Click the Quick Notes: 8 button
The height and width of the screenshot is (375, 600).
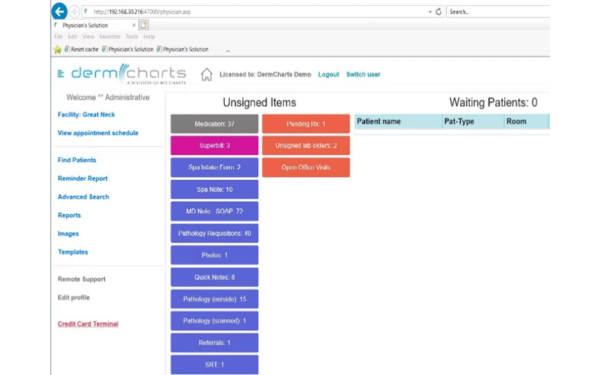tap(214, 277)
